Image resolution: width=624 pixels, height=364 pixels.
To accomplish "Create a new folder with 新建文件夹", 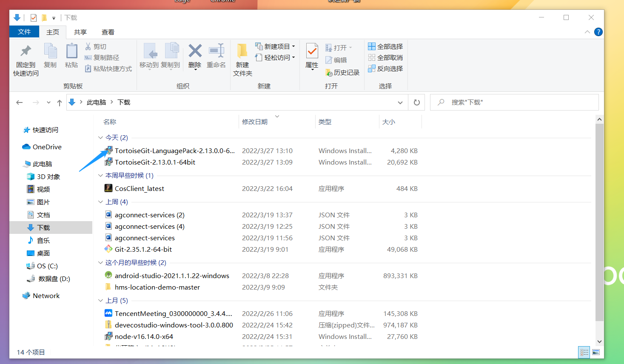I will (x=242, y=60).
